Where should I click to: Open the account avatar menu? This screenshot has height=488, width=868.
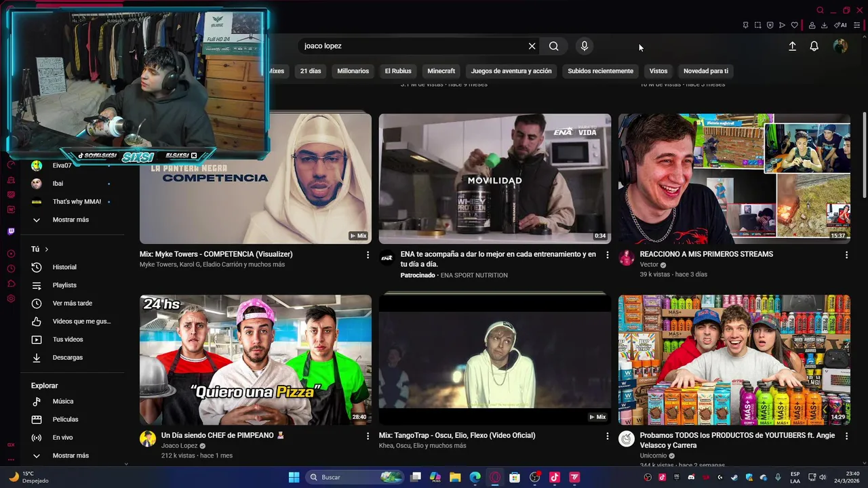pos(840,46)
